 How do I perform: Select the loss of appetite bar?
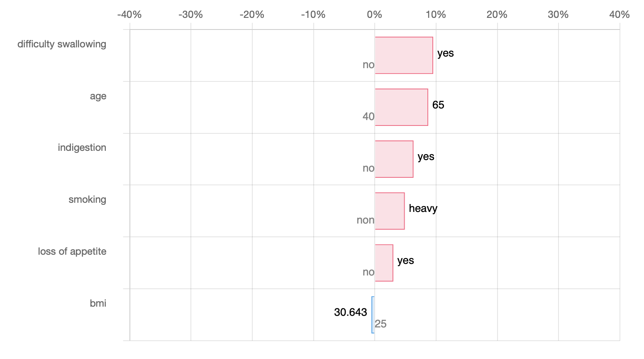click(x=384, y=263)
